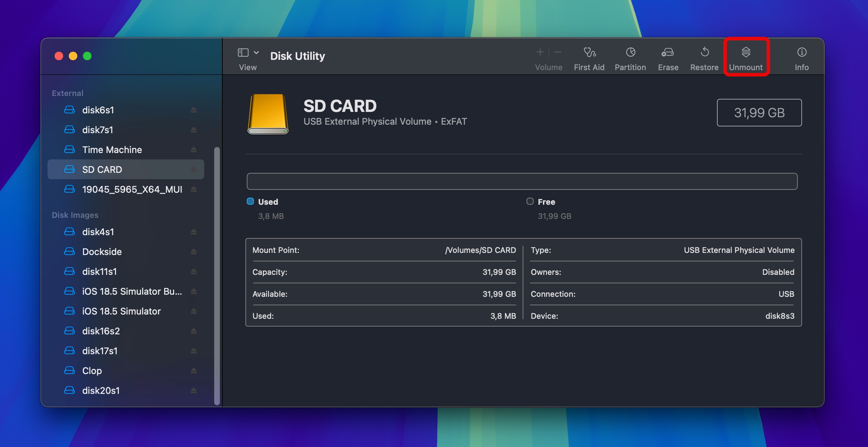Toggle the sidebar View button
Image resolution: width=868 pixels, height=447 pixels.
click(x=243, y=52)
